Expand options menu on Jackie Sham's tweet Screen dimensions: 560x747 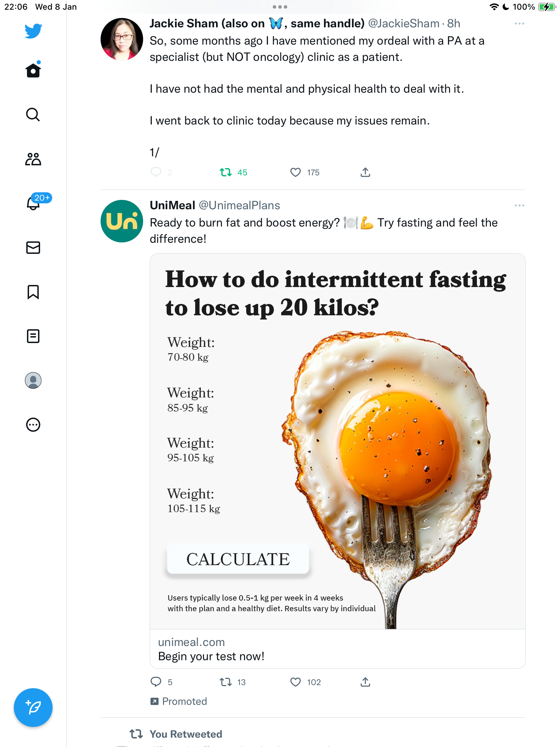[x=519, y=24]
